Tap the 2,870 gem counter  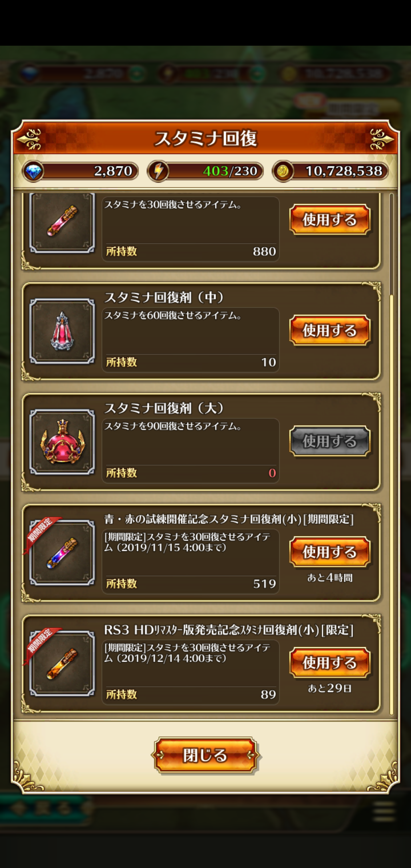80,171
